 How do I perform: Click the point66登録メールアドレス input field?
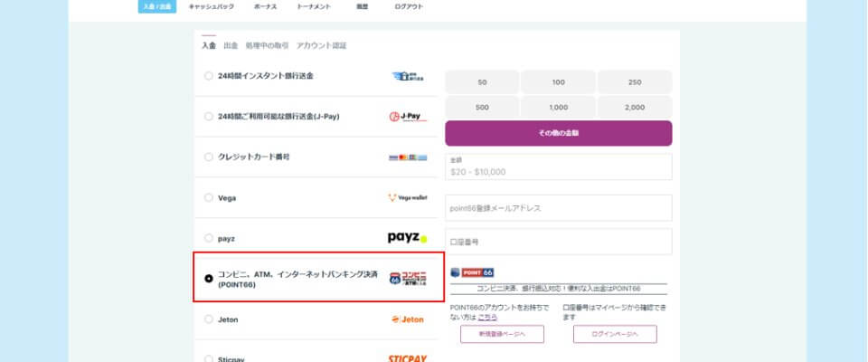point(559,208)
